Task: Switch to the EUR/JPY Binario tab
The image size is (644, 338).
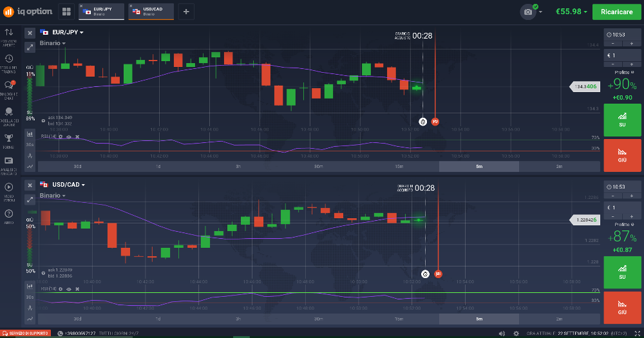Action: coord(102,12)
